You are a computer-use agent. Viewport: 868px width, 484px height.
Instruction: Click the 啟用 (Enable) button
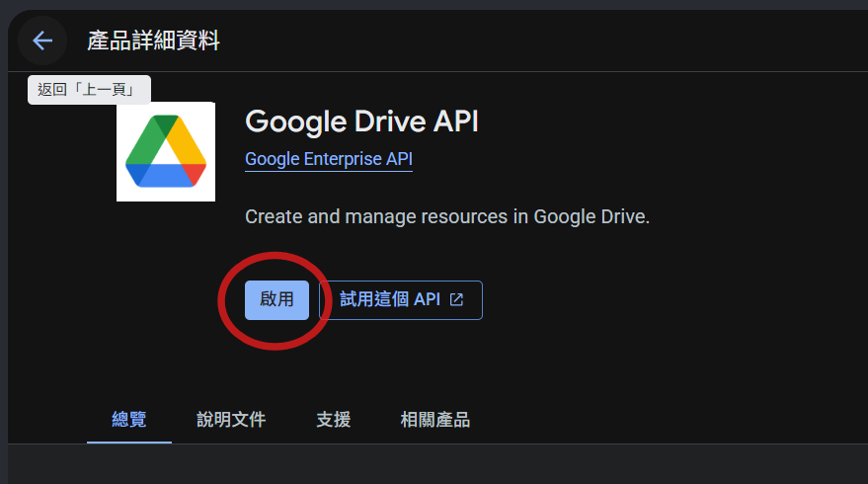[x=276, y=299]
